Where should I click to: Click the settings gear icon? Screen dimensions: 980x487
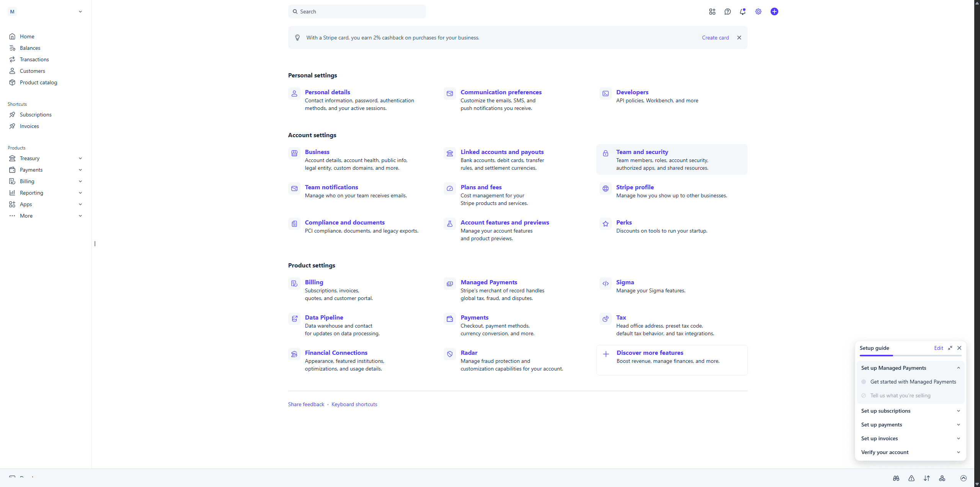coord(758,11)
